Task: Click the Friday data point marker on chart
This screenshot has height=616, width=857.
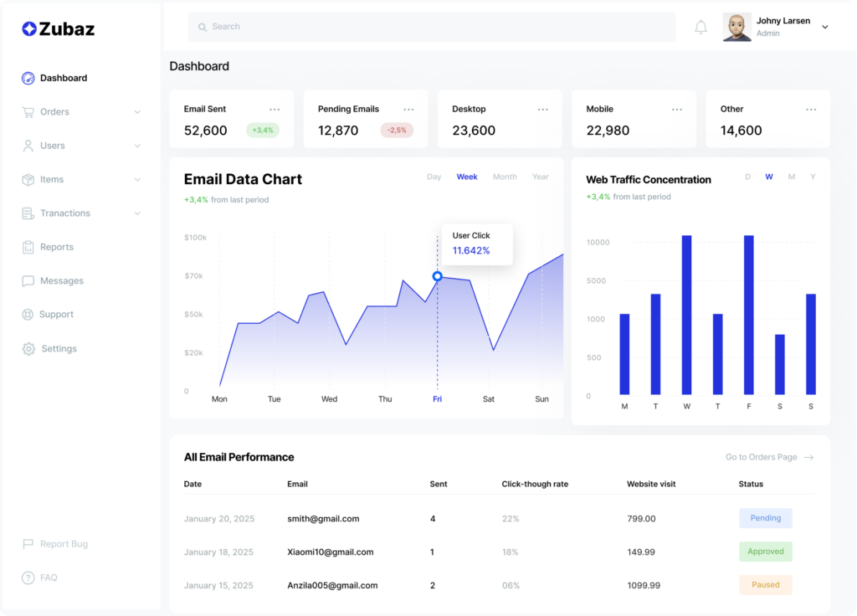Action: tap(437, 276)
